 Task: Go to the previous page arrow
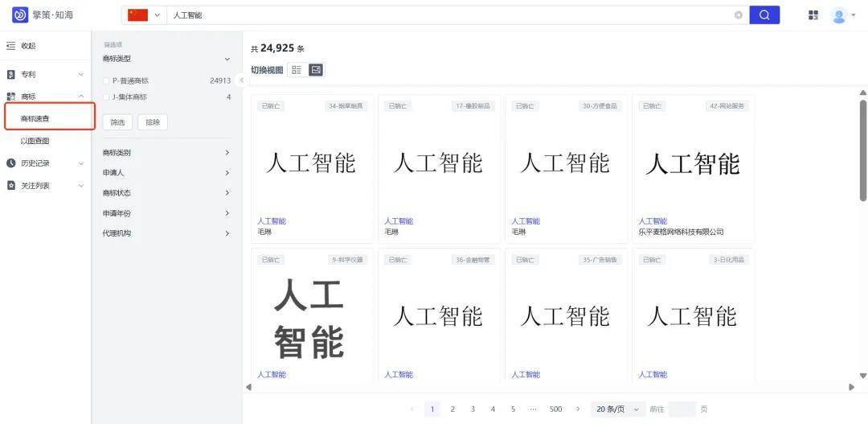pos(411,410)
